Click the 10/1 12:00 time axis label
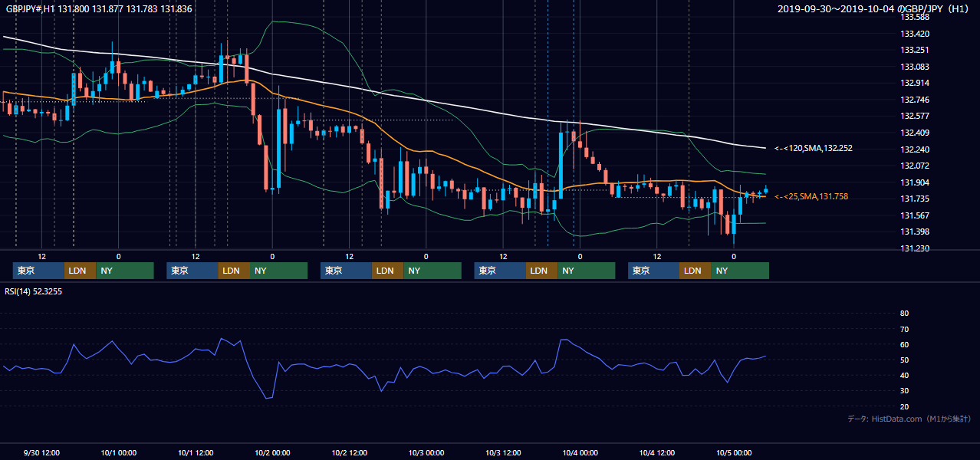 pos(196,452)
